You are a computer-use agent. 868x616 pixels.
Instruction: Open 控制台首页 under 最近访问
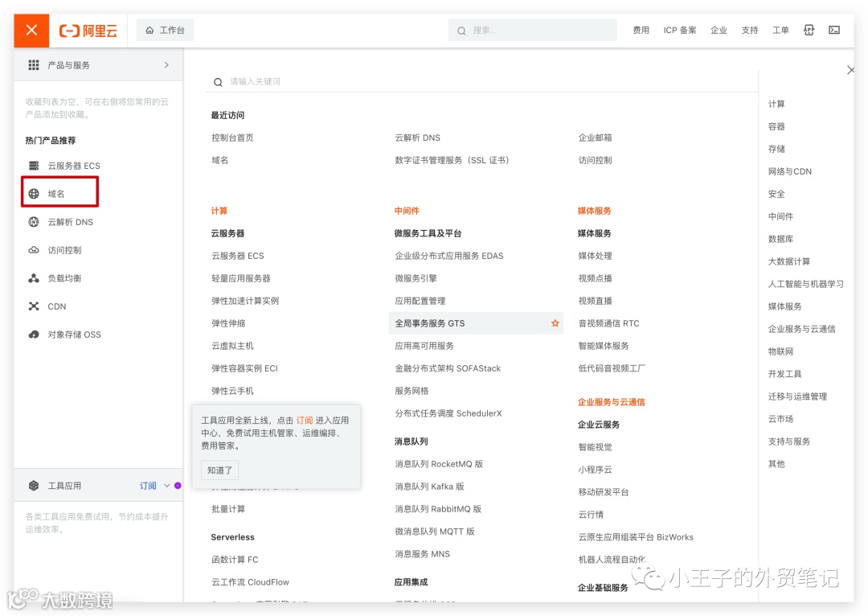232,138
